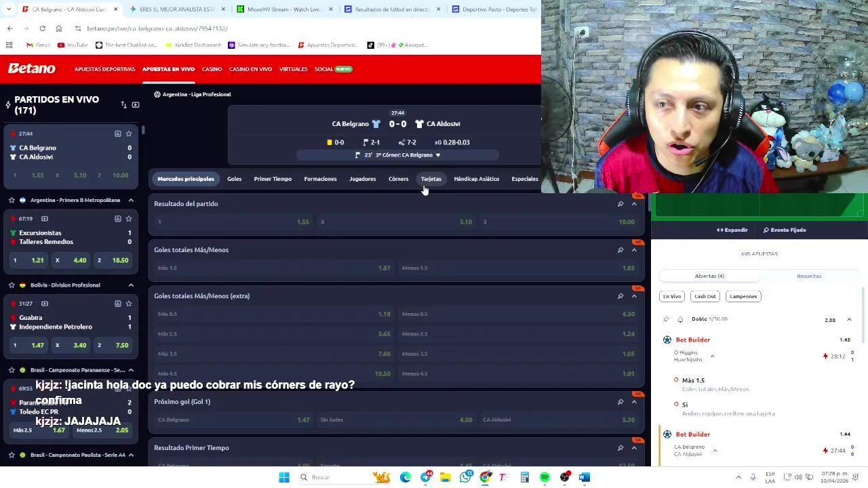Star the Brasil Campeonato Paranaense league
The width and height of the screenshot is (868, 488).
[x=12, y=370]
